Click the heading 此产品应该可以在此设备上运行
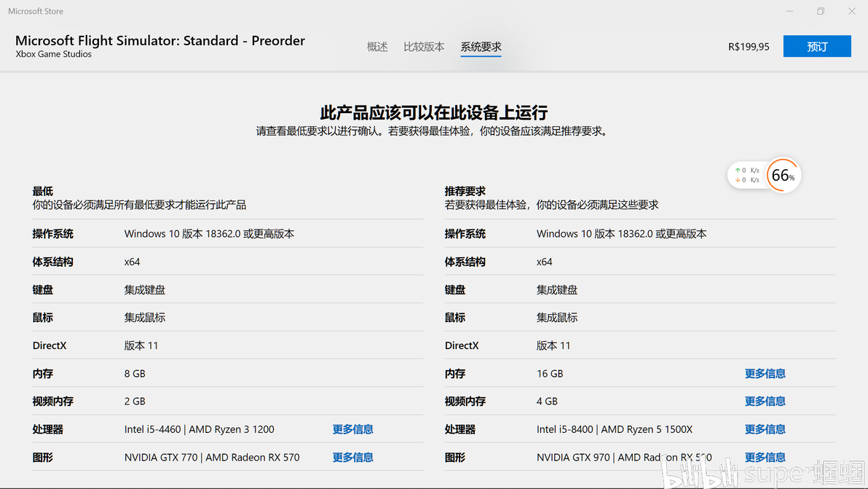Viewport: 868px width, 489px height. pos(434,112)
